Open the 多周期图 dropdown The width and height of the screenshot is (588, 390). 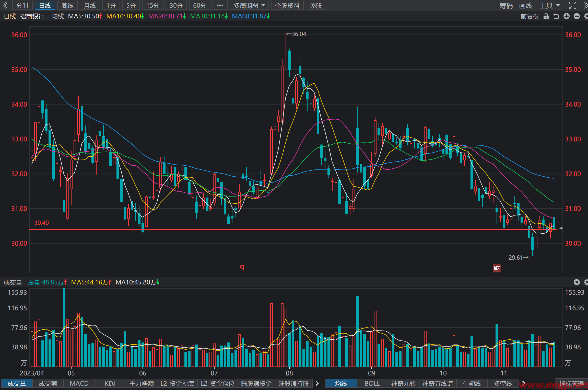click(x=249, y=5)
